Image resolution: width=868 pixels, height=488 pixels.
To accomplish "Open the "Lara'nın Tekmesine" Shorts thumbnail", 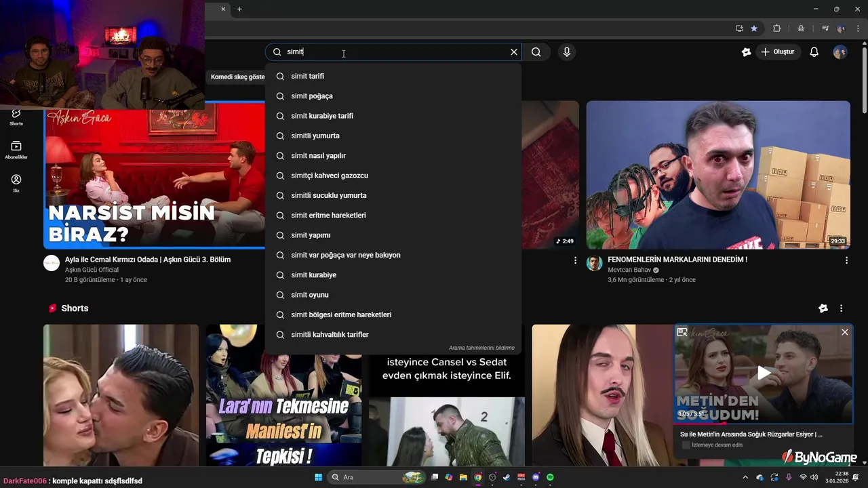I will point(284,395).
